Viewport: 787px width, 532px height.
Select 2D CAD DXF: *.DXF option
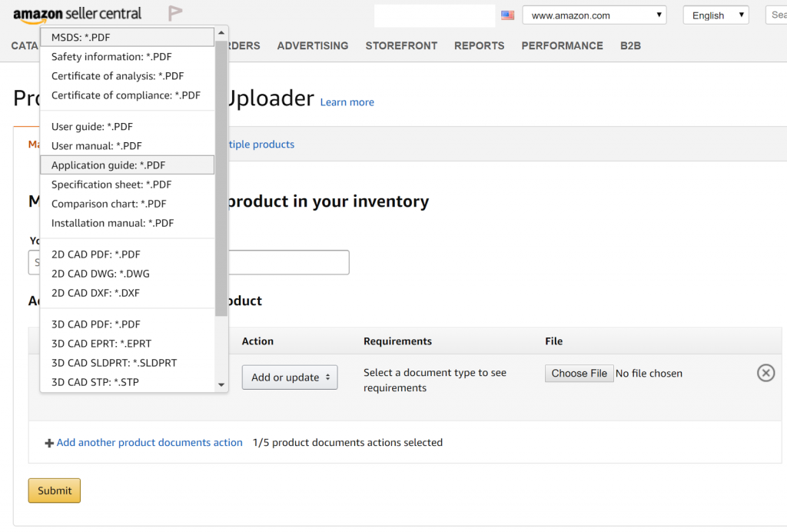[x=127, y=293]
